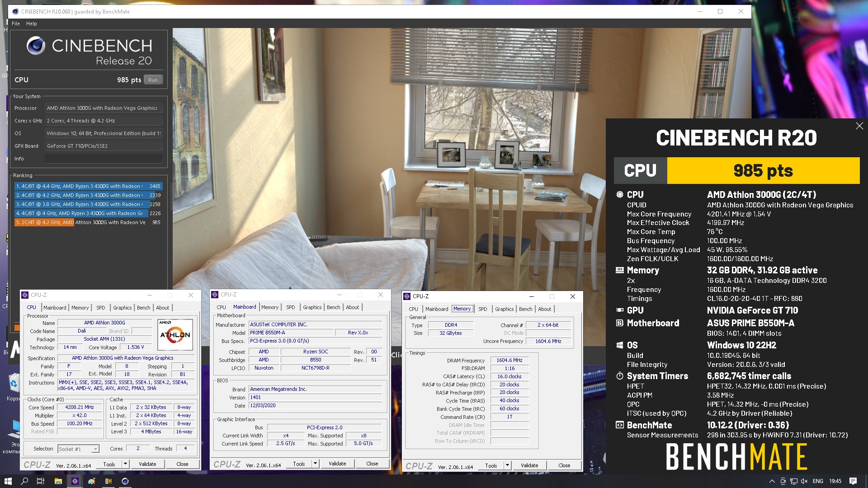
Task: Click the Cinebench icon in the title bar
Action: tap(15, 12)
